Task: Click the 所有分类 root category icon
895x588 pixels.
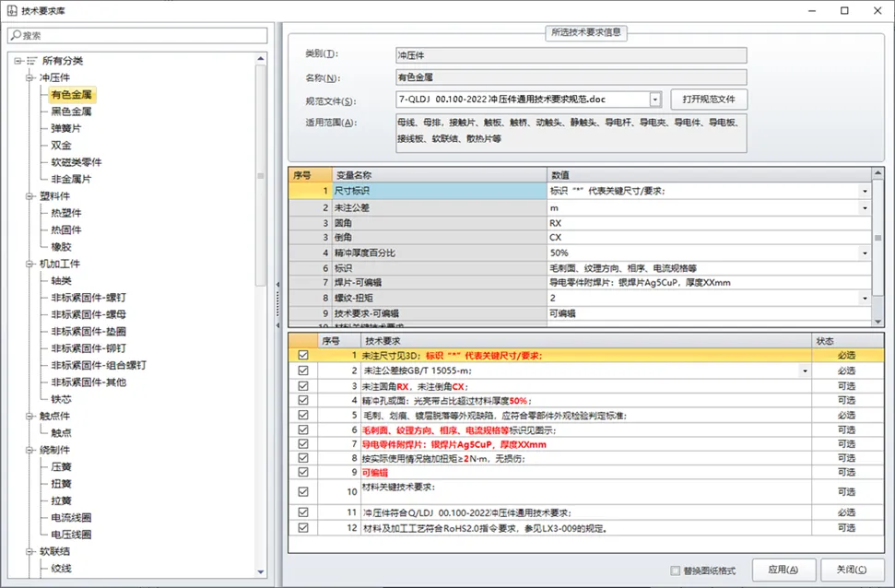Action: pyautogui.click(x=31, y=61)
